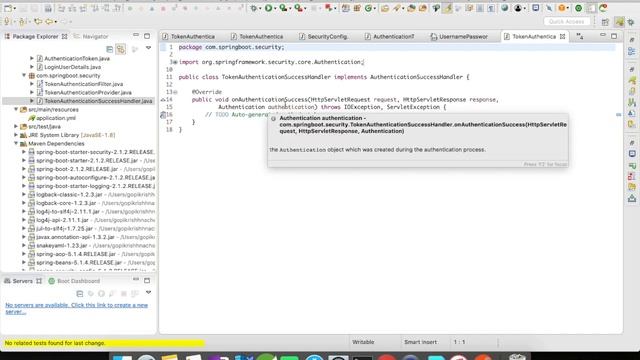The image size is (640, 360).
Task: Click the green Run button icon
Action: click(x=268, y=8)
